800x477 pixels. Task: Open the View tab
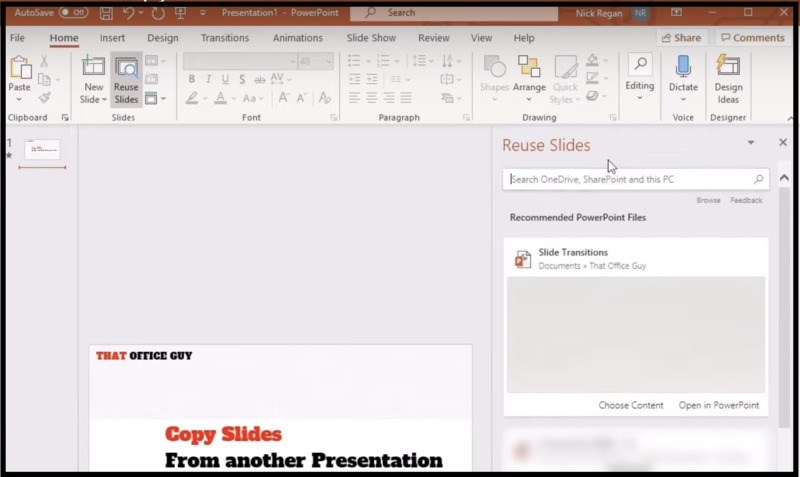(481, 38)
